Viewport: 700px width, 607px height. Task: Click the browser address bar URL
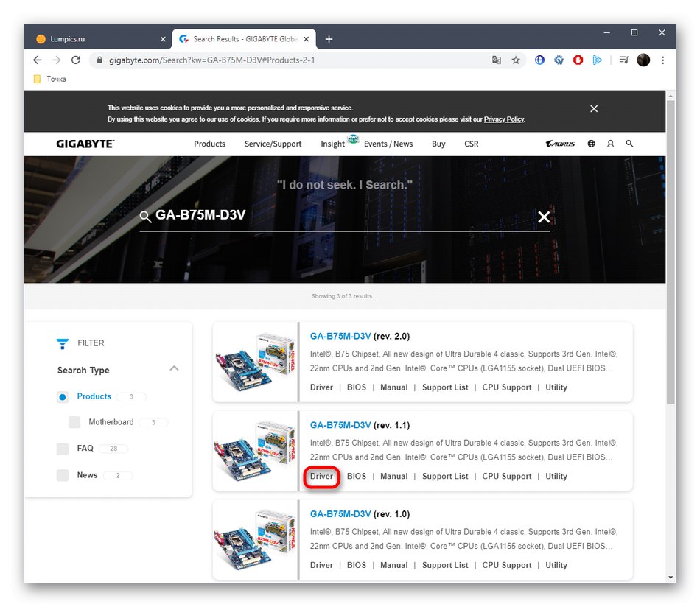(211, 60)
